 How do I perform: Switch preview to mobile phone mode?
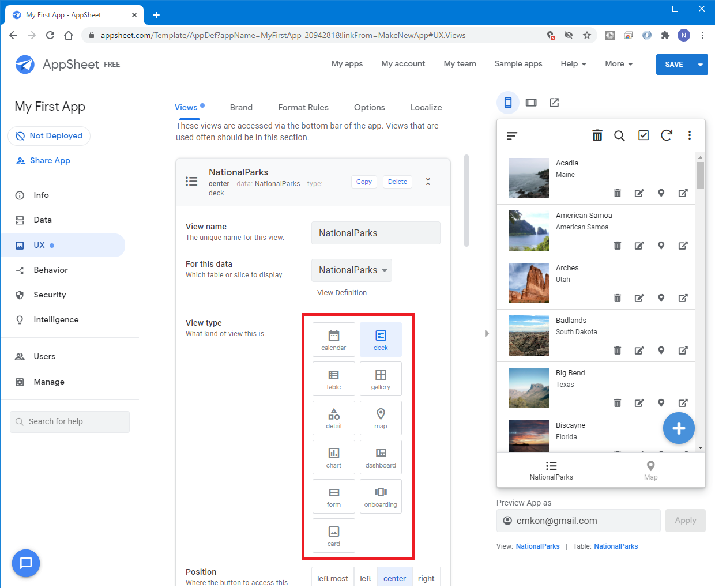point(507,103)
